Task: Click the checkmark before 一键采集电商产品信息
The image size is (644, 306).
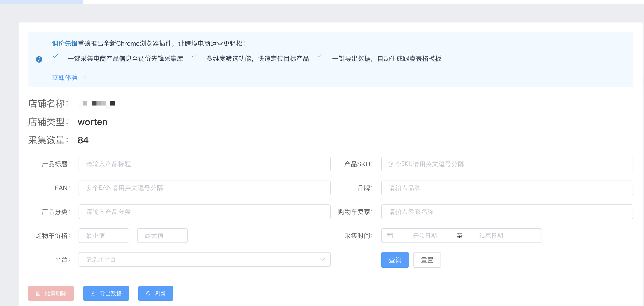Action: pos(55,56)
